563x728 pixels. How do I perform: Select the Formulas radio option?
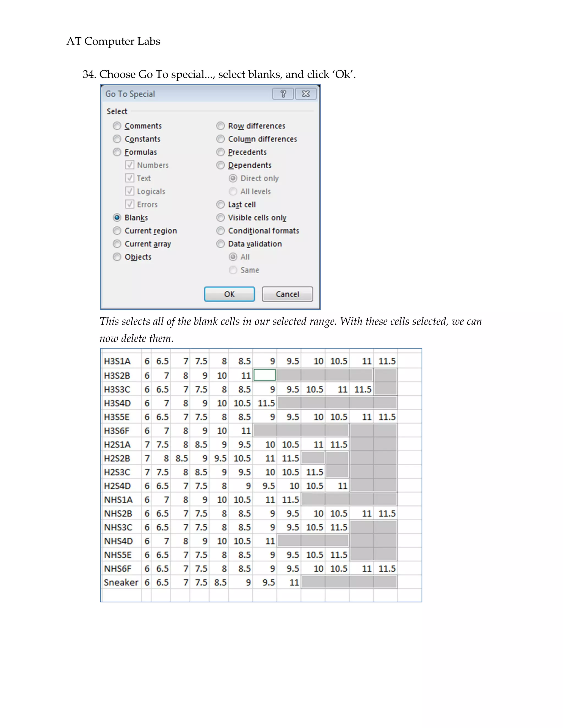[x=117, y=152]
